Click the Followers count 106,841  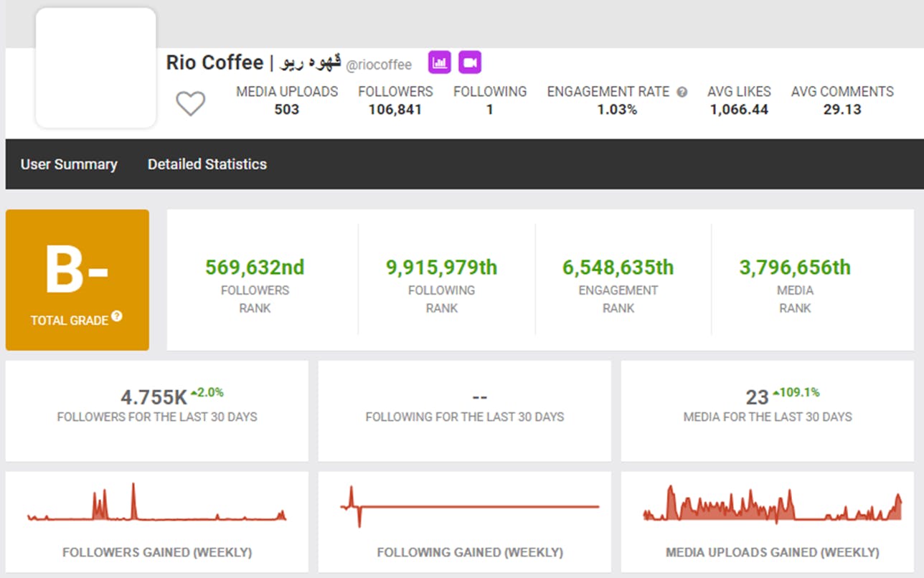click(x=395, y=110)
